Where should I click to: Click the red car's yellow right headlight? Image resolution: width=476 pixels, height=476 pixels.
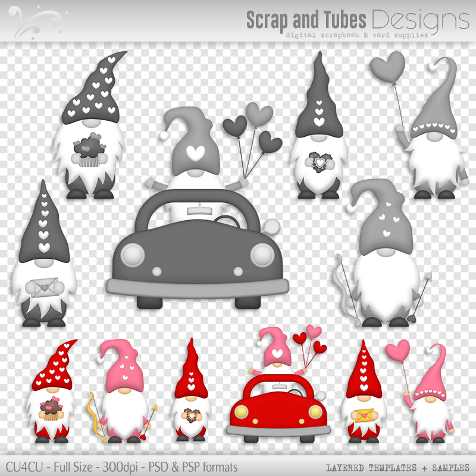[x=316, y=412]
